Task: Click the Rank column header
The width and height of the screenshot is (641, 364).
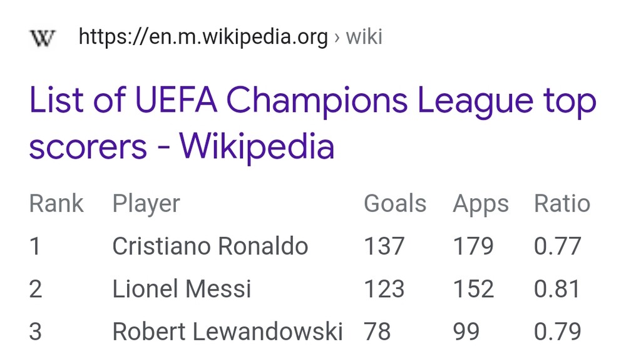Action: (x=56, y=204)
